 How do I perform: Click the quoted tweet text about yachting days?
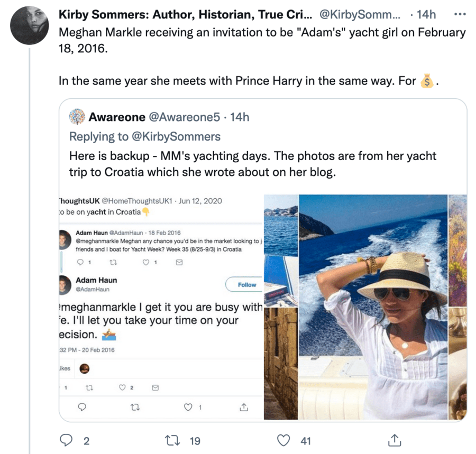pyautogui.click(x=253, y=164)
